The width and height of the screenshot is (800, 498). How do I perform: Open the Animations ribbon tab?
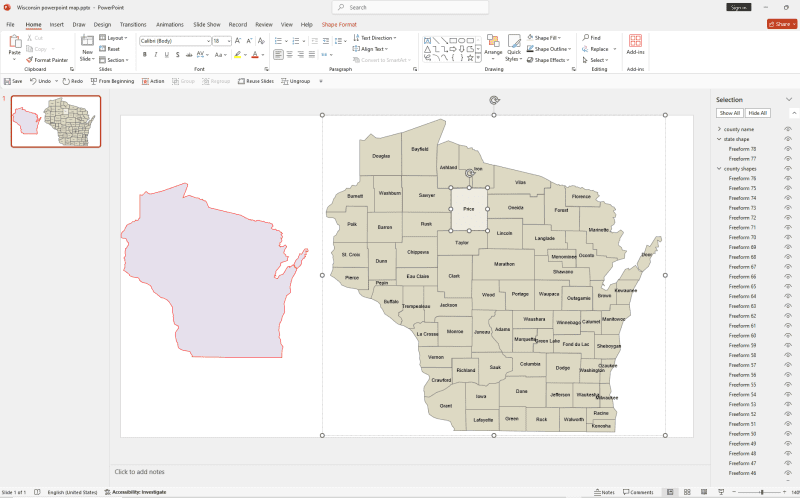coord(170,24)
